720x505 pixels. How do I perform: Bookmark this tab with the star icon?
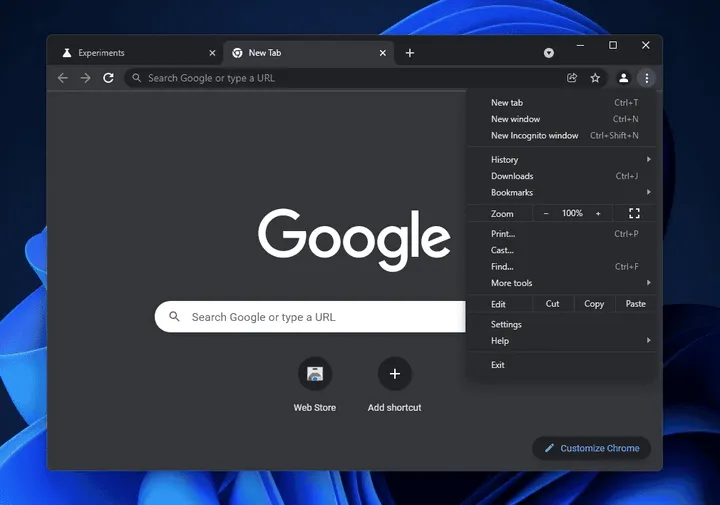coord(595,78)
